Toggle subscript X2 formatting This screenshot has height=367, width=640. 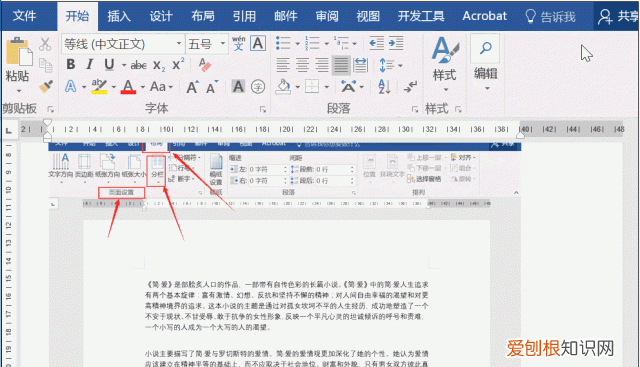[x=159, y=65]
